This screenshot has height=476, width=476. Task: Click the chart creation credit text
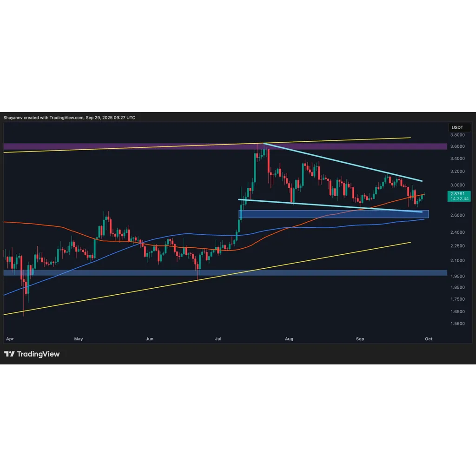click(x=69, y=118)
